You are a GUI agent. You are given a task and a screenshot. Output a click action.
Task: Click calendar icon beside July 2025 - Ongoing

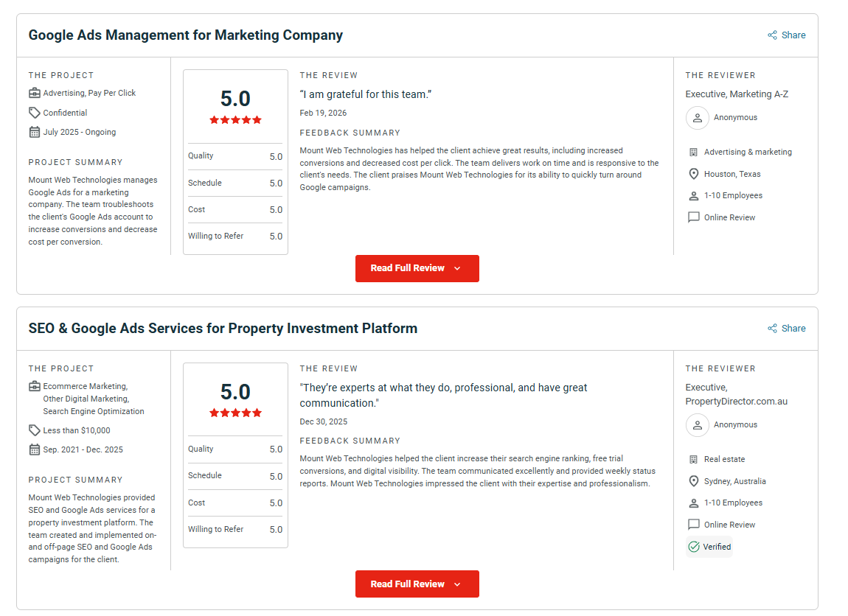34,133
